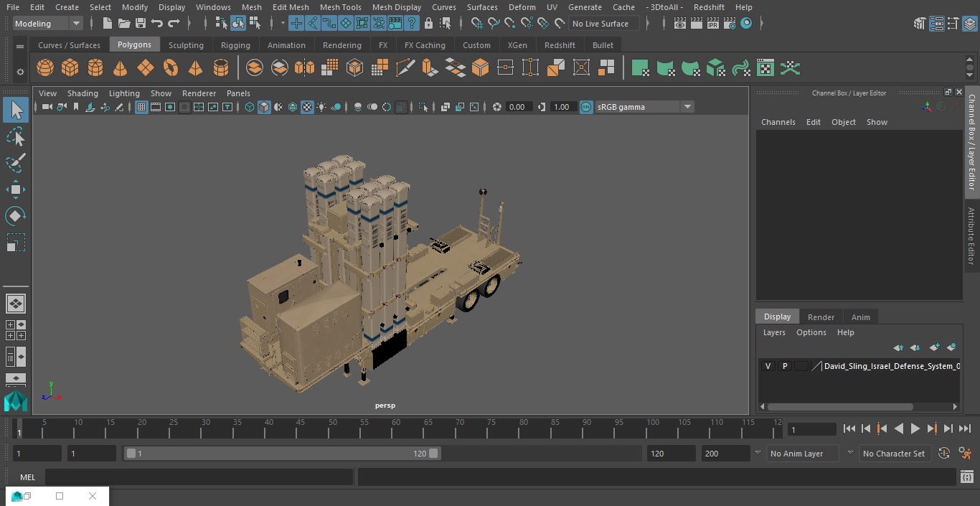
Task: Switch to the Rigging shelf tab
Action: point(235,45)
